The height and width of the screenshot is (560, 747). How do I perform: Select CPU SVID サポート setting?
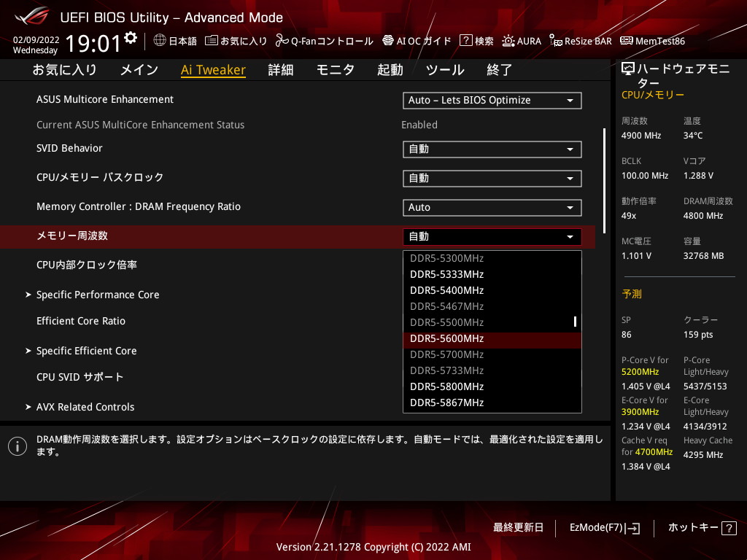[x=80, y=377]
